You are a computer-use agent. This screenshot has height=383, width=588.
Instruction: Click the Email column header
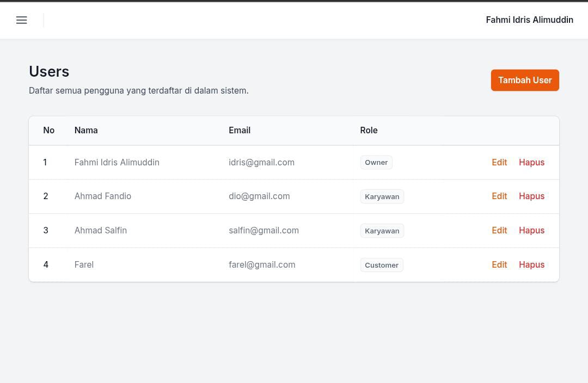click(x=240, y=130)
